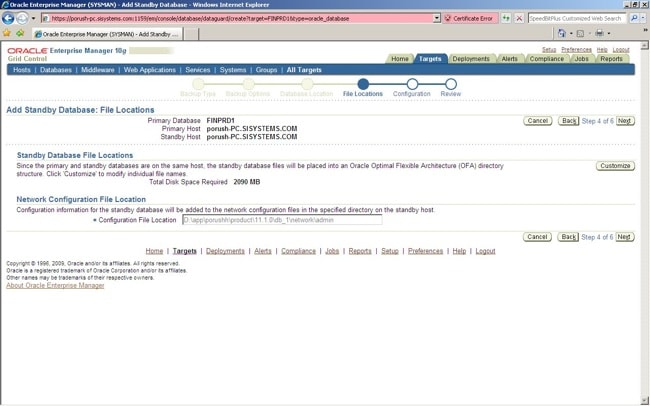Viewport: 650px width, 406px height.
Task: Click the footer Reports link
Action: point(360,251)
